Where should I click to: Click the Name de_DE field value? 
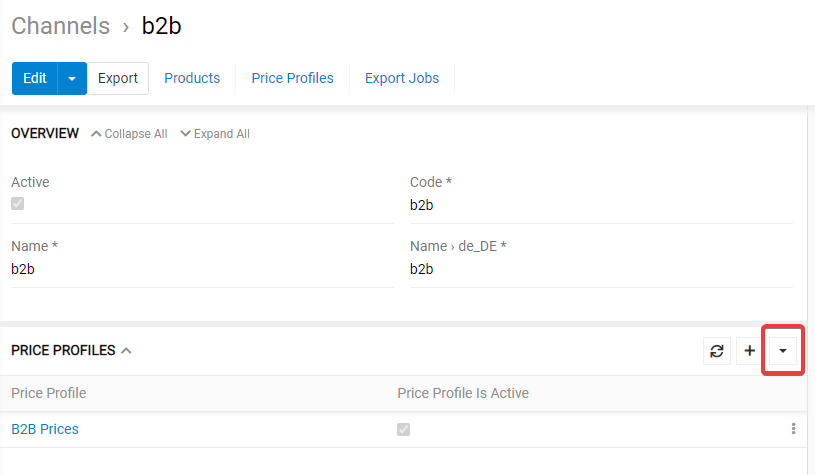pyautogui.click(x=422, y=269)
